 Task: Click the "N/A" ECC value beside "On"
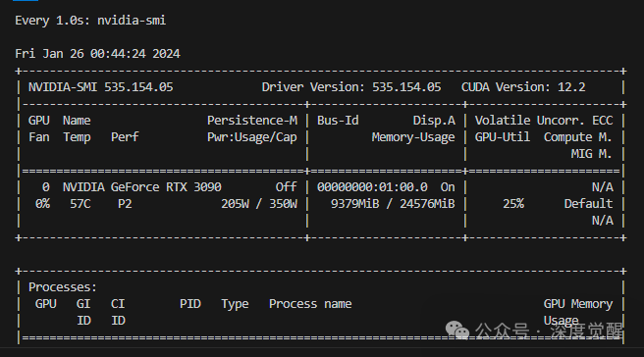[602, 187]
